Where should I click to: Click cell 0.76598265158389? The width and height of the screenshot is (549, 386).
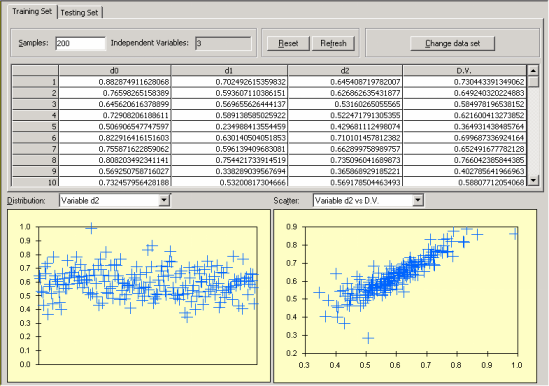115,93
